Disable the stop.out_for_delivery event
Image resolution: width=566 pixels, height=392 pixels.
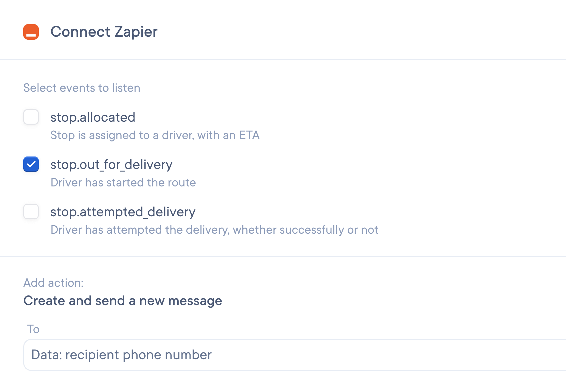(31, 164)
